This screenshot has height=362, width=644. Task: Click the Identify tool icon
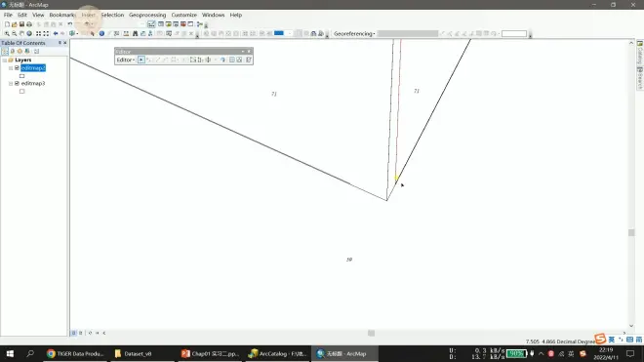tap(101, 34)
